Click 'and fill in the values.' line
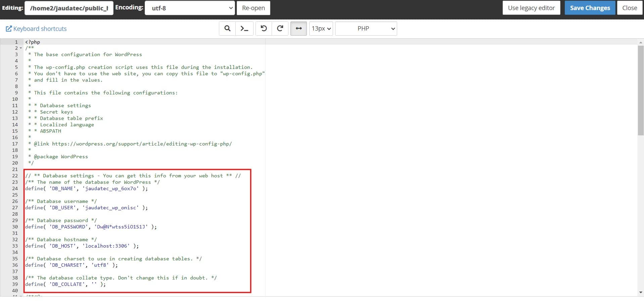This screenshot has width=644, height=304. 65,80
